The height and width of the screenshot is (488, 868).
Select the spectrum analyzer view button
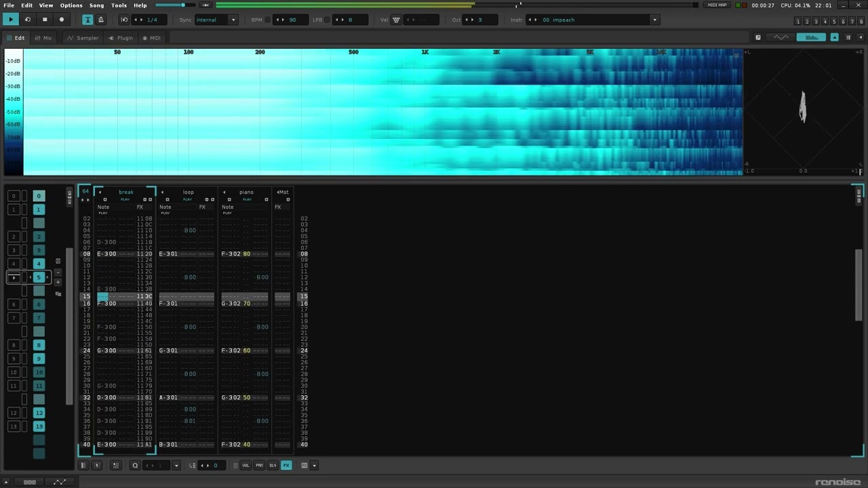point(812,37)
